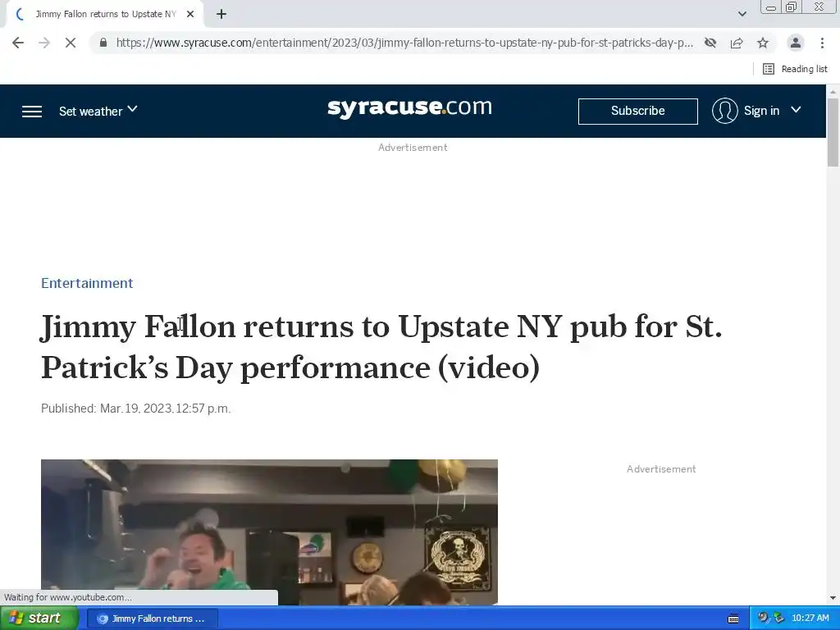Open the syracuse.com hamburger menu

tap(32, 111)
